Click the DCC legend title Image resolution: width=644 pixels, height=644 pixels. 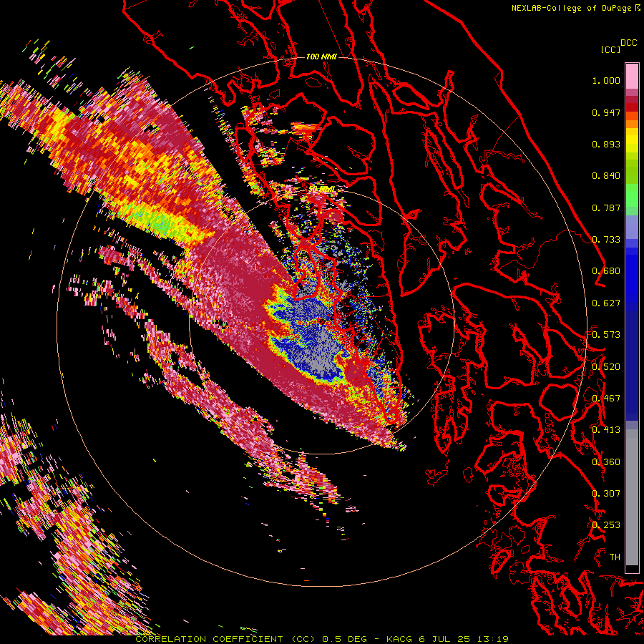pos(628,43)
